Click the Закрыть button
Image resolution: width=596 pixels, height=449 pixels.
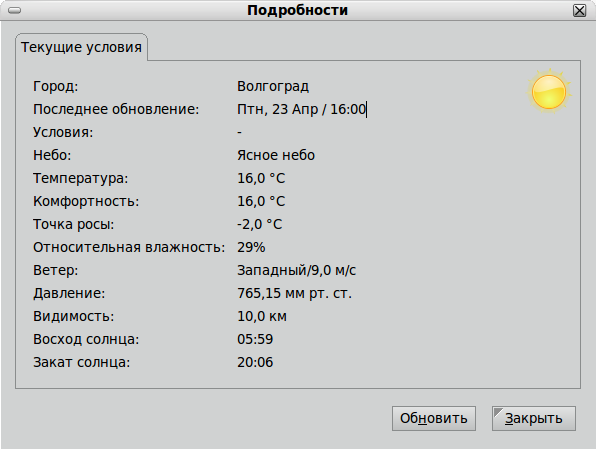(534, 418)
